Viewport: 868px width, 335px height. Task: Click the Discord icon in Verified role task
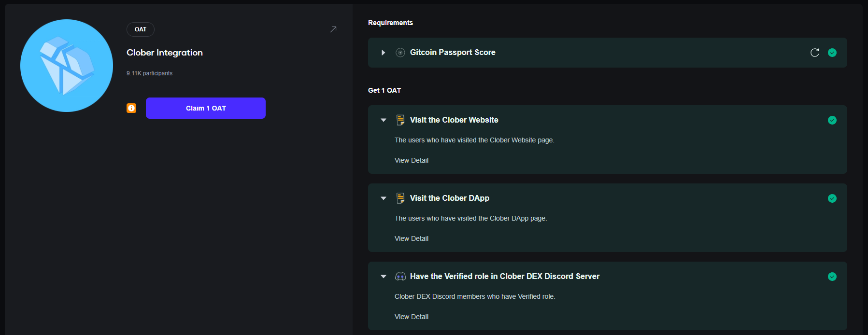point(400,277)
